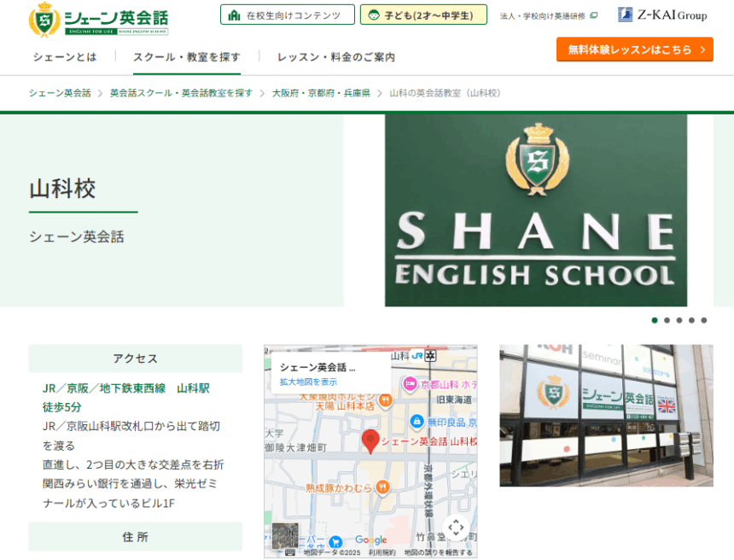734x560 pixels.
Task: Open map keyboard shortcuts icon
Action: (x=290, y=552)
